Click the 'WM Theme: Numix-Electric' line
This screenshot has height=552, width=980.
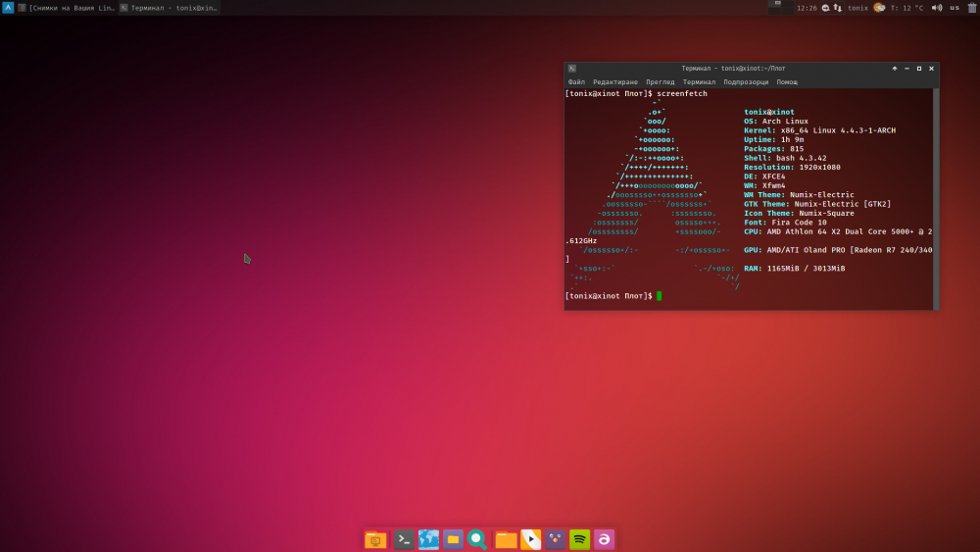pos(799,195)
